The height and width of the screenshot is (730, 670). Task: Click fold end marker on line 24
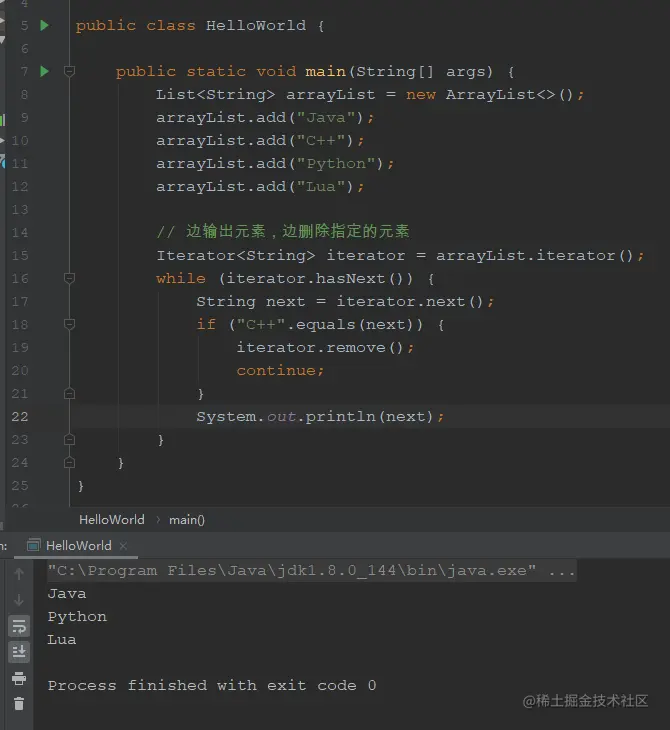point(69,462)
